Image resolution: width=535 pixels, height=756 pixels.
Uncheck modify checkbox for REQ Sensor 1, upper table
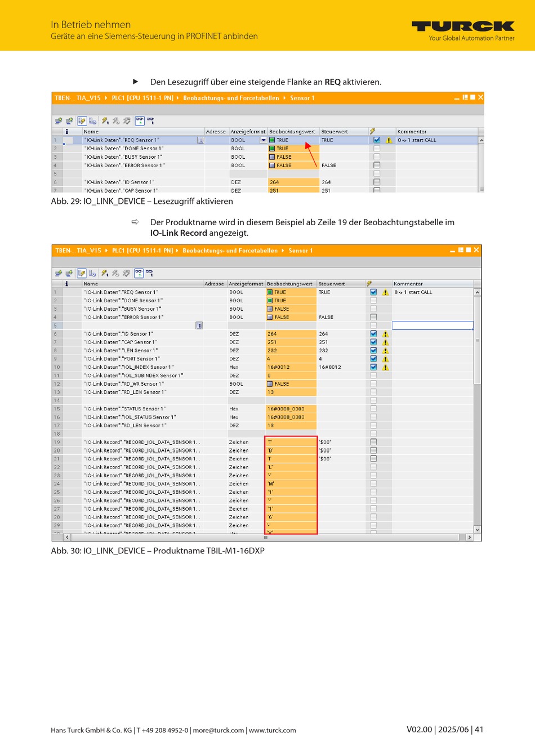(377, 140)
